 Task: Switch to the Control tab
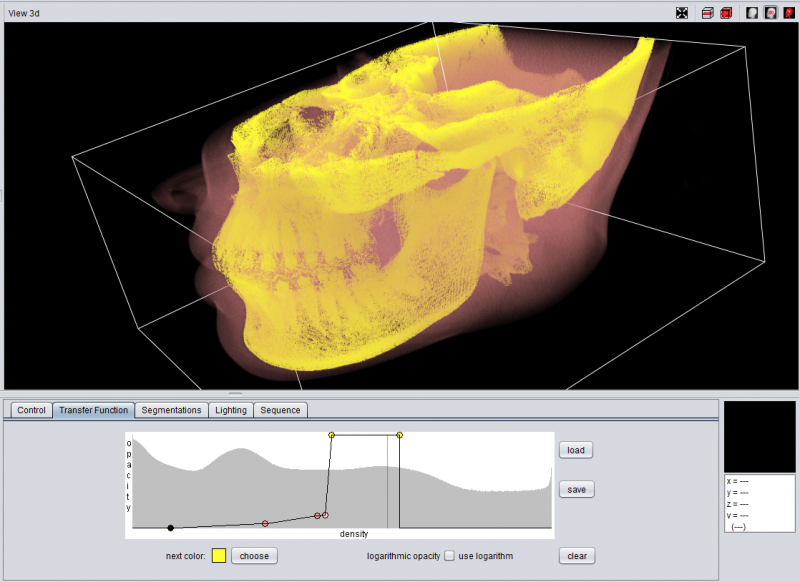tap(31, 410)
